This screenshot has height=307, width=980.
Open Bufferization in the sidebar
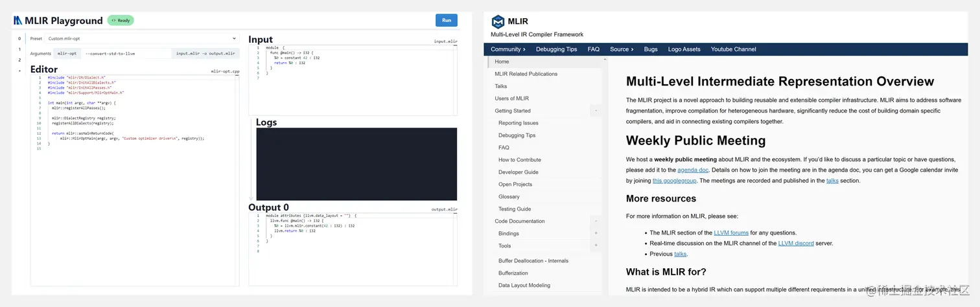coord(513,273)
